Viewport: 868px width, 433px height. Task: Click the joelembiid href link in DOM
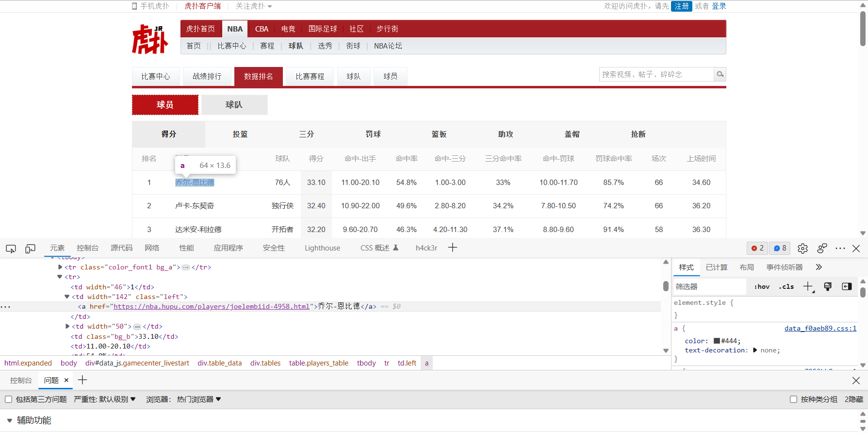pyautogui.click(x=211, y=307)
